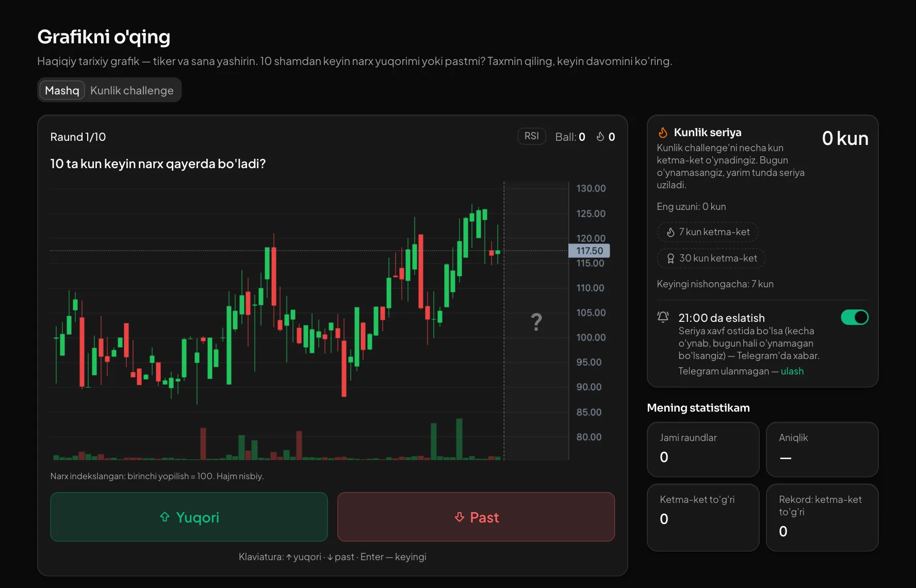The image size is (916, 588).
Task: Click the bell icon for reminder
Action: tap(663, 317)
